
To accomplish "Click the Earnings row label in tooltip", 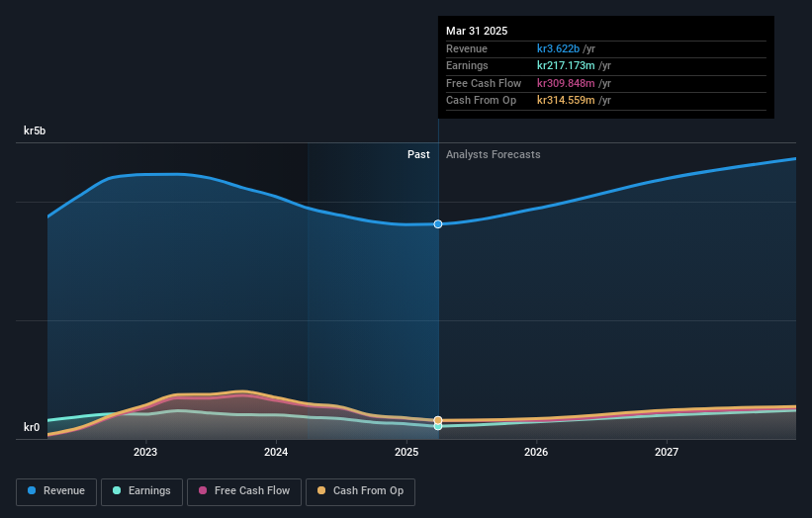I will pyautogui.click(x=467, y=65).
